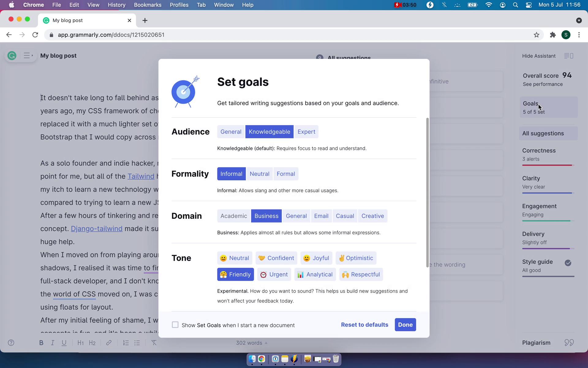This screenshot has height=368, width=588.
Task: Choose Business domain
Action: point(266,216)
